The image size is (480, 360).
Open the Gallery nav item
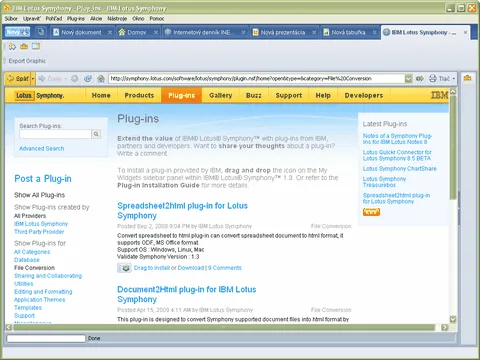click(x=221, y=95)
